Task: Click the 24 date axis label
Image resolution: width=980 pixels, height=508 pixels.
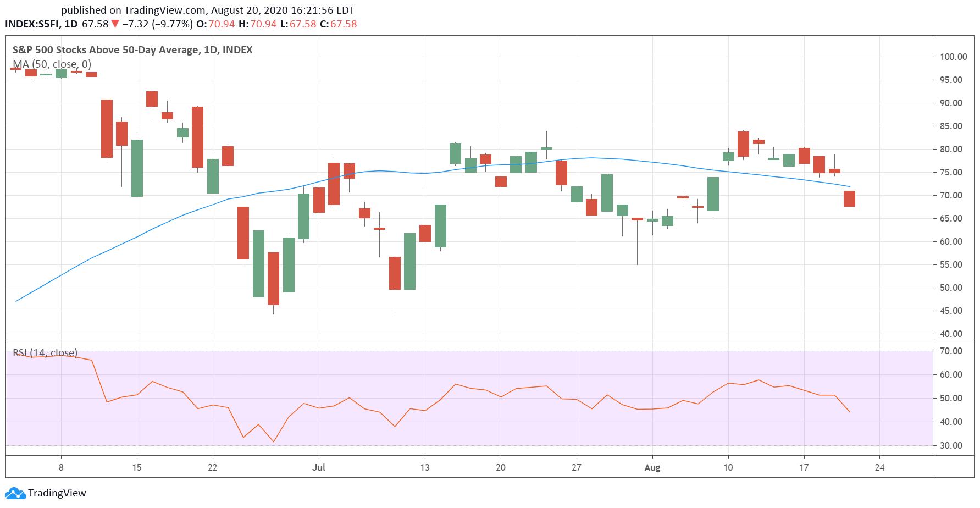Action: tap(880, 467)
